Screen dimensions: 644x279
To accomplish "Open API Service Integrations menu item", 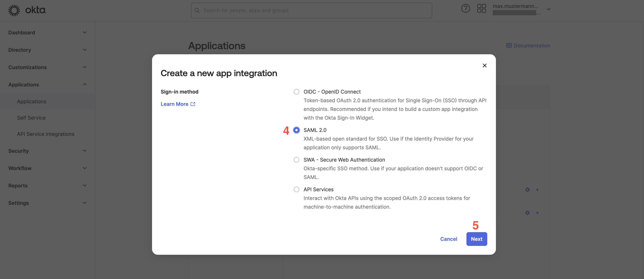I will point(45,134).
